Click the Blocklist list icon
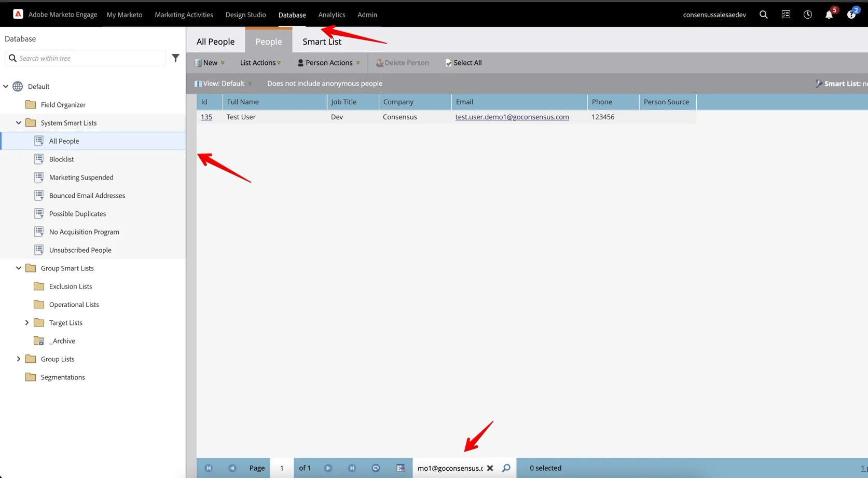 39,159
